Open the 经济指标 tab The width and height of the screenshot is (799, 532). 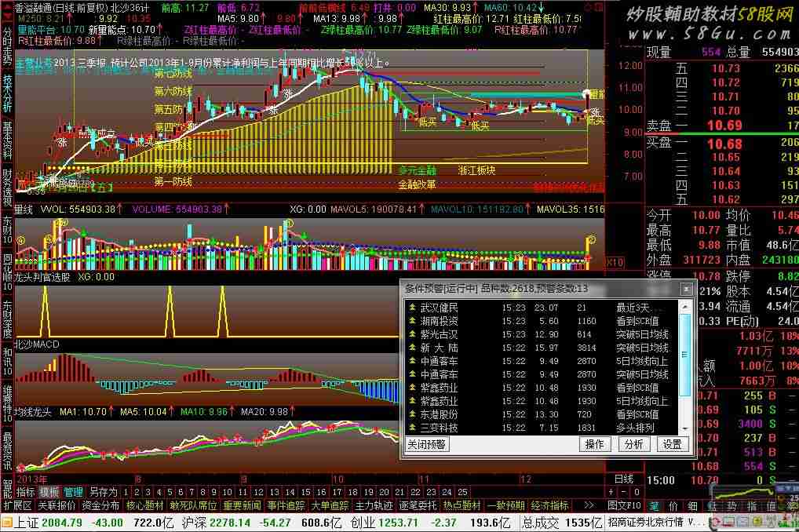tap(549, 505)
